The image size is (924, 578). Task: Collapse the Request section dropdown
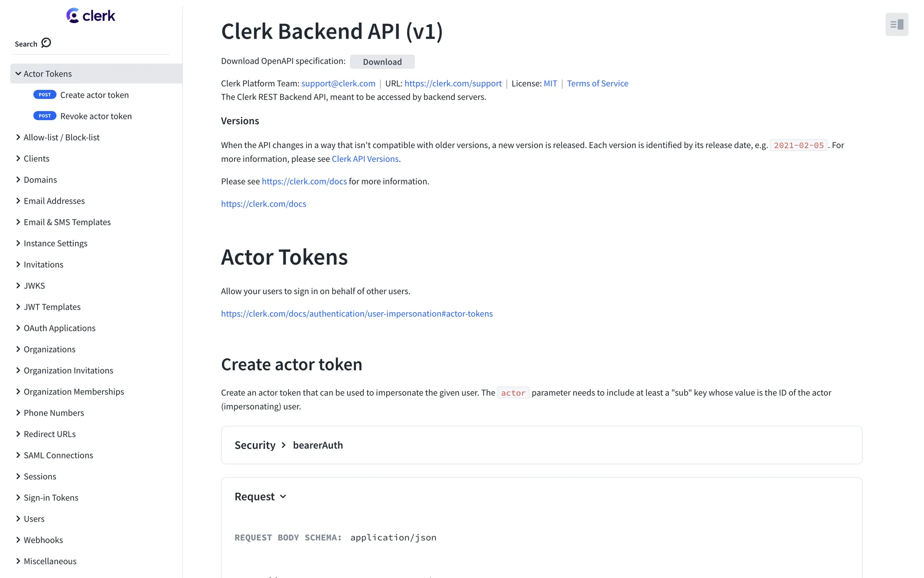(x=283, y=497)
